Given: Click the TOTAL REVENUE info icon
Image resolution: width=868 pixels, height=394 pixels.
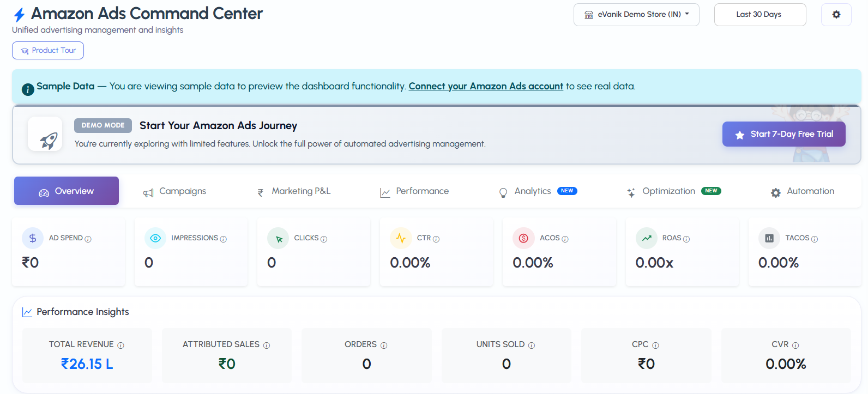Looking at the screenshot, I should tap(120, 345).
